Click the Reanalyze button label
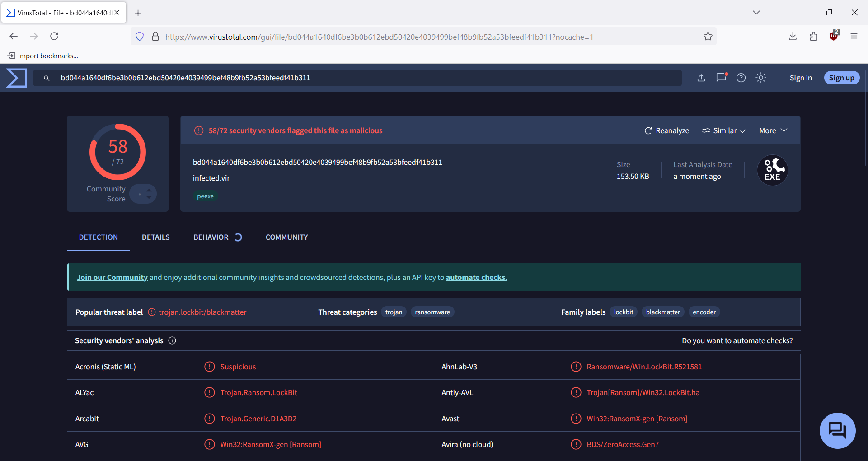This screenshot has height=461, width=868. point(672,130)
